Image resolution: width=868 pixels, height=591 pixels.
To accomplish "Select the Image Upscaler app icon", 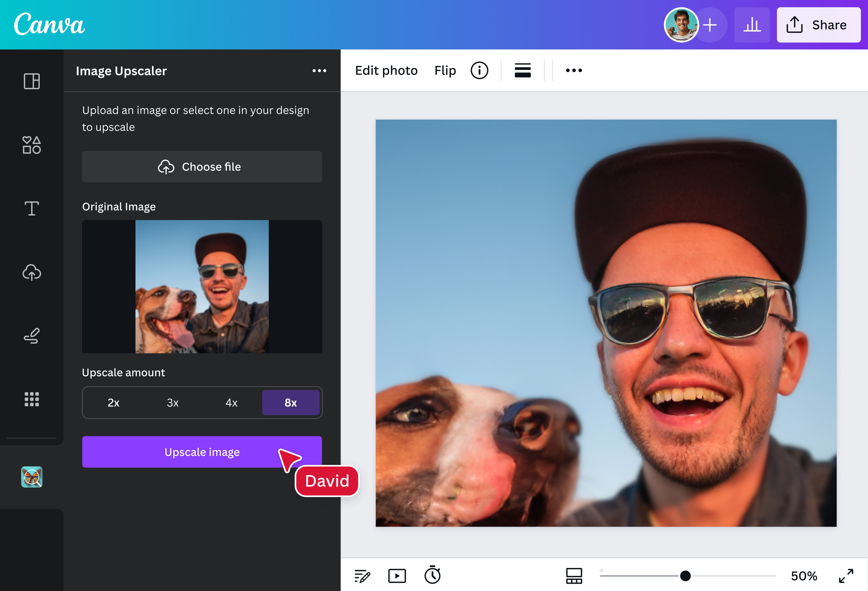I will click(32, 477).
